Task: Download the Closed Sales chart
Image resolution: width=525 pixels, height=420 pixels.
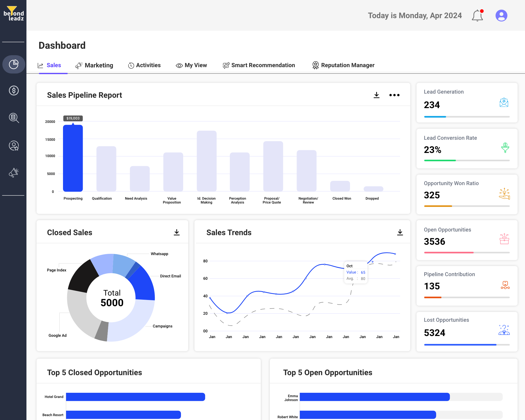Action: (177, 232)
